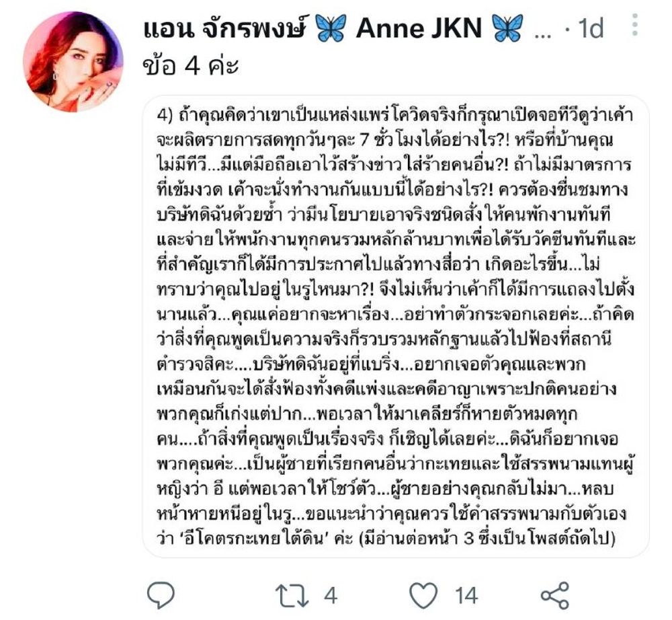This screenshot has height=620, width=672.
Task: Click the final line mentioning หน้า 3
Action: click(386, 537)
